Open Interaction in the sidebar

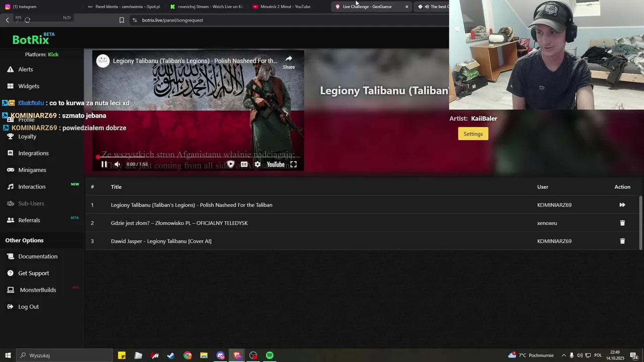point(32,187)
